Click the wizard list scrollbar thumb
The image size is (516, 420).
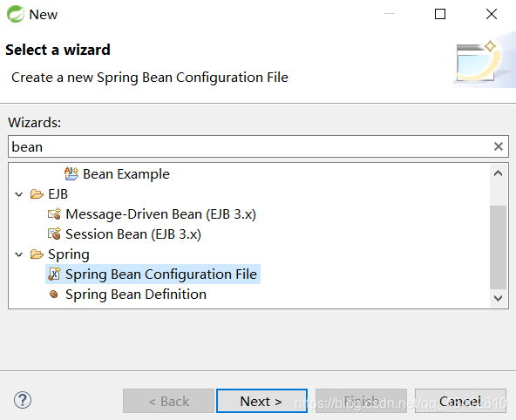499,247
